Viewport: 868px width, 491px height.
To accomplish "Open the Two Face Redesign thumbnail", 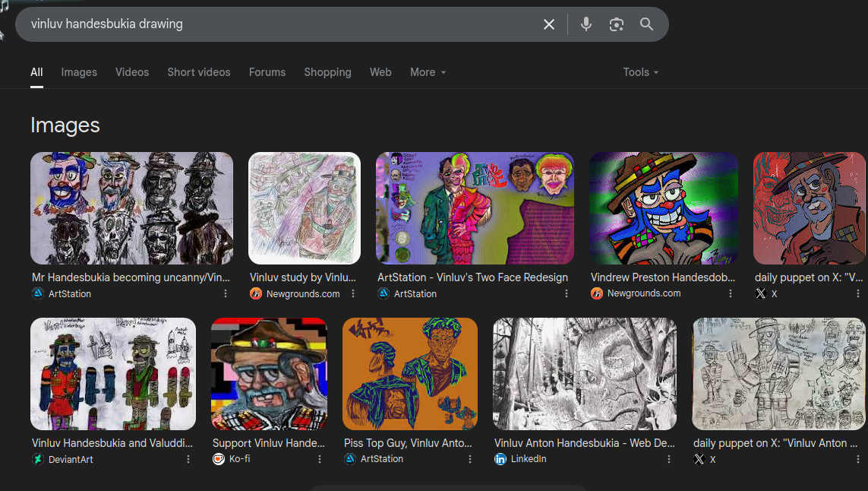I will coord(475,208).
